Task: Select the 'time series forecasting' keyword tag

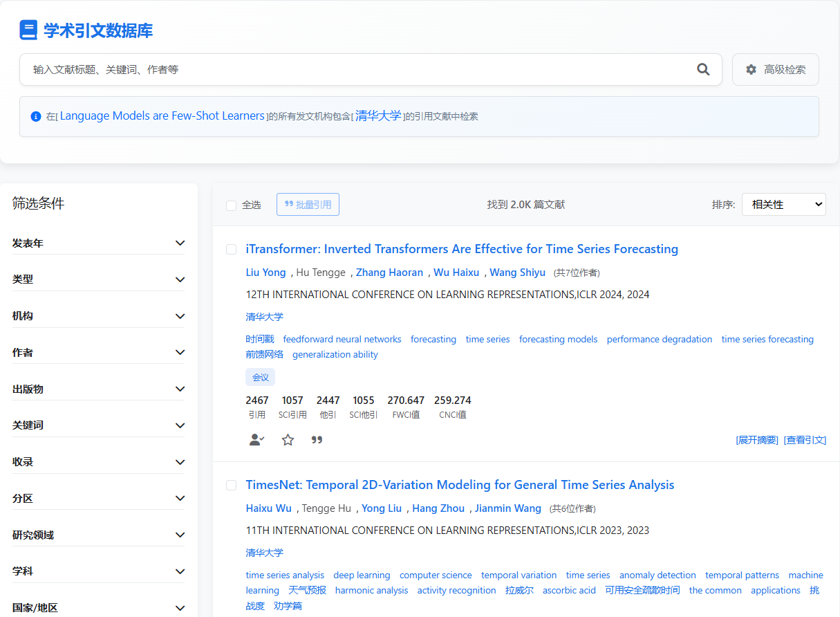Action: click(x=767, y=339)
